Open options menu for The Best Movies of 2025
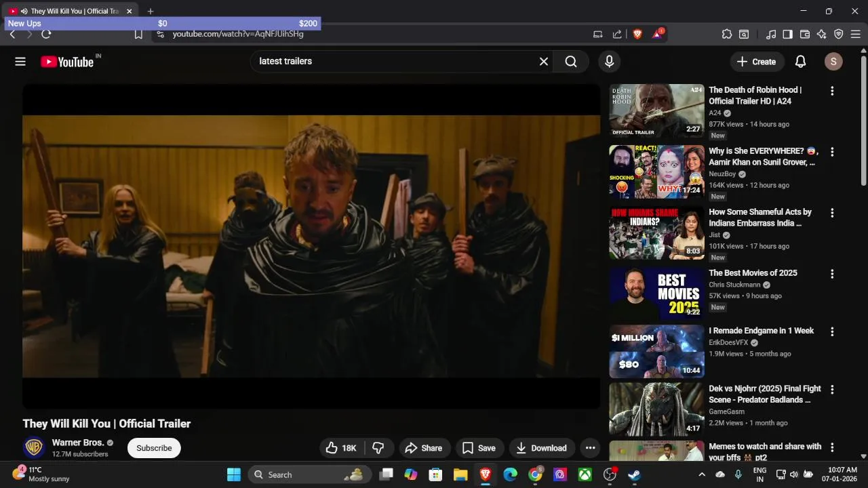Viewport: 868px width, 488px height. point(832,274)
